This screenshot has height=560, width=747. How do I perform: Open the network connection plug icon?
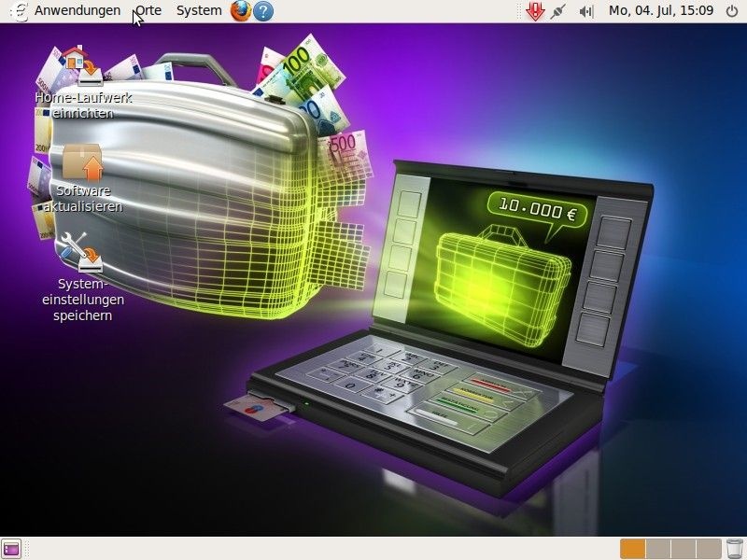pyautogui.click(x=557, y=11)
